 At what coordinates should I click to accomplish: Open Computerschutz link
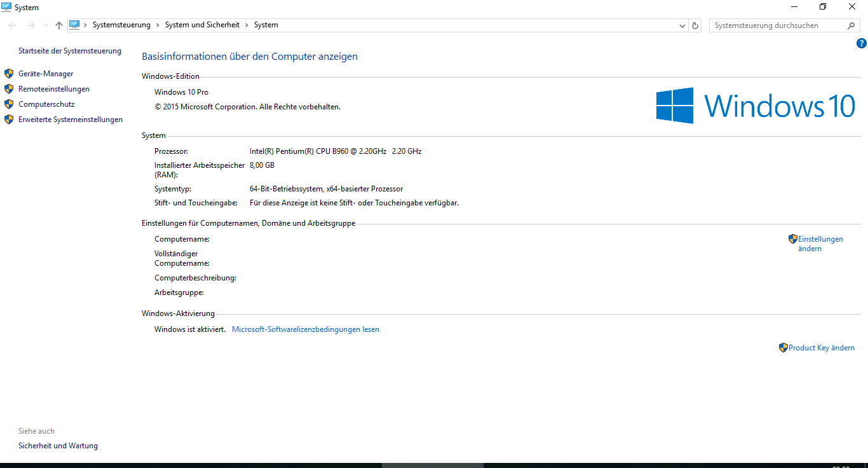tap(46, 104)
